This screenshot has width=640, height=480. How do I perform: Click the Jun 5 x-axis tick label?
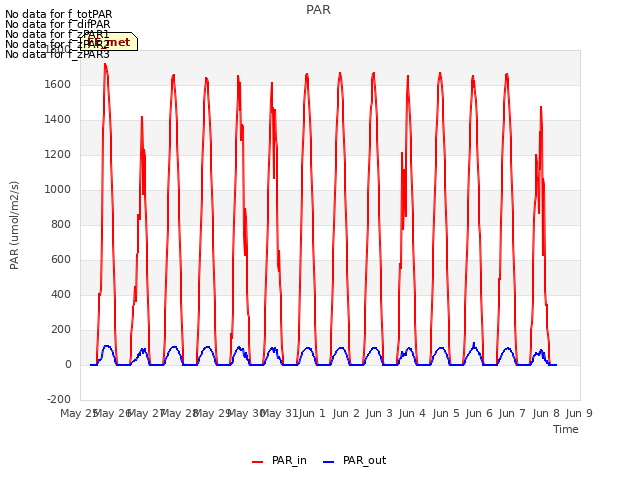click(446, 413)
